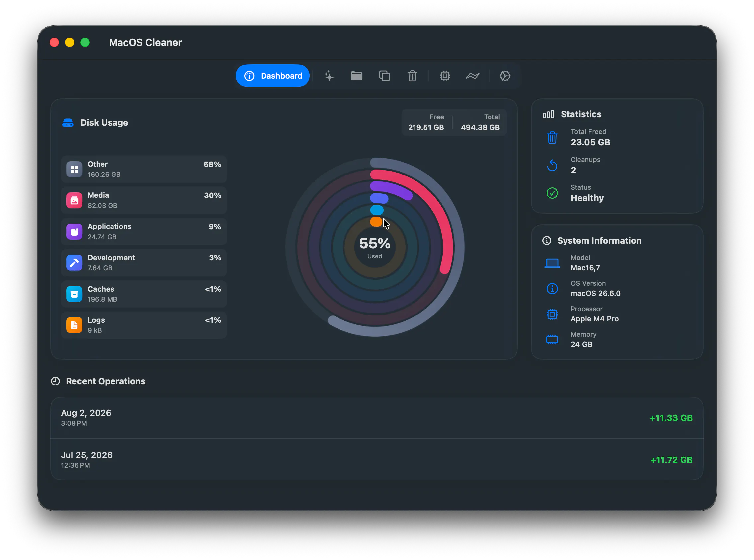Click the laptop icon next to Model
This screenshot has height=560, width=754.
[552, 263]
